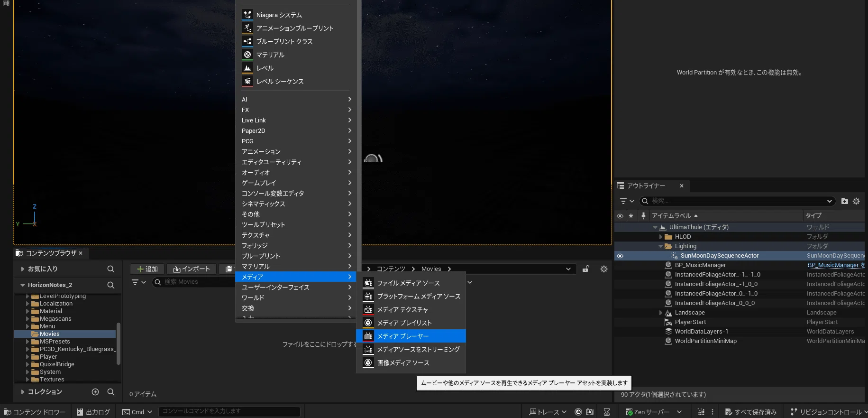The height and width of the screenshot is (418, 868).
Task: Open the BP_MusicManager type link
Action: coord(836,265)
